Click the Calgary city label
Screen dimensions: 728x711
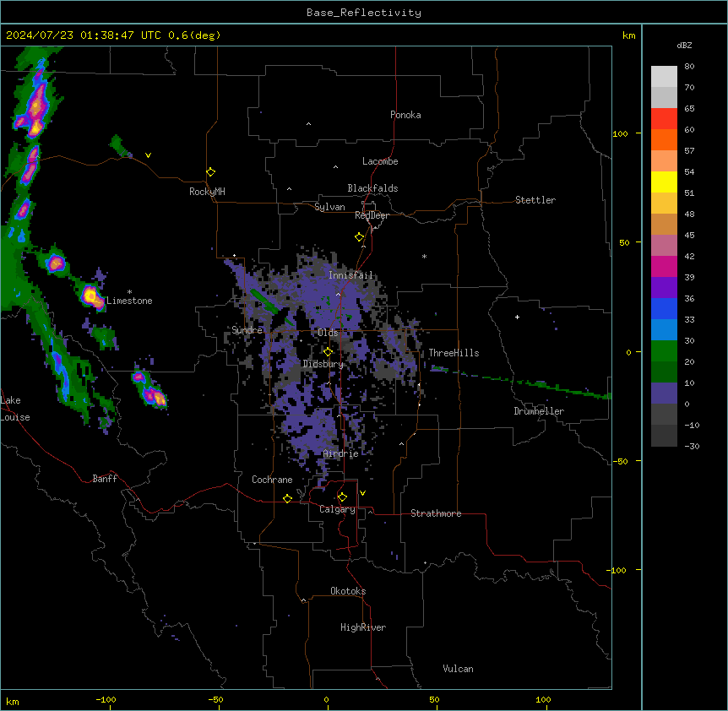coord(337,509)
